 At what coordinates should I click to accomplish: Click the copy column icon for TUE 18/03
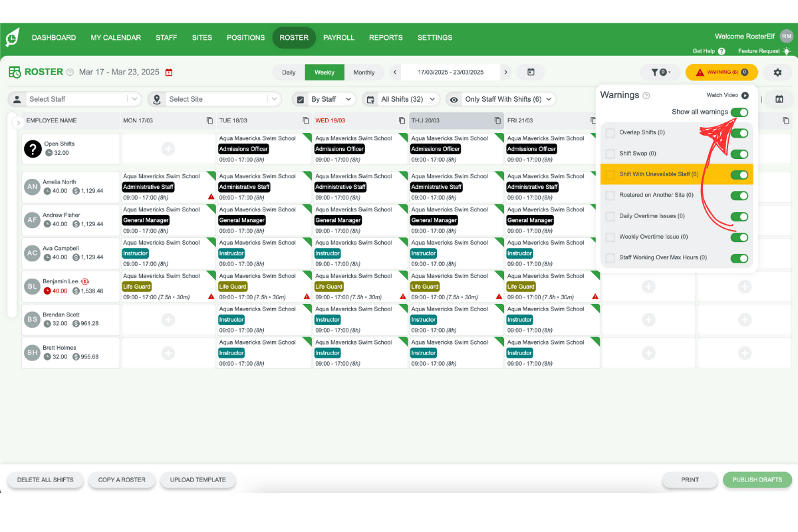tap(305, 120)
